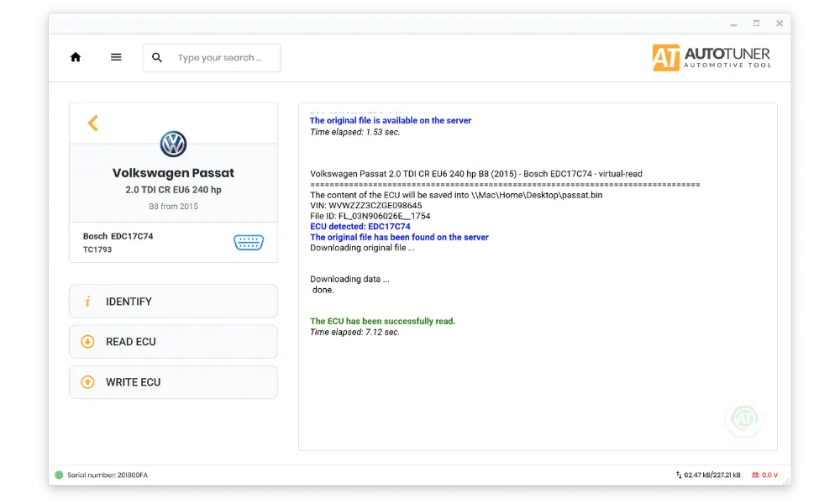The image size is (840, 504).
Task: Click the window resize grip corner
Action: 786,481
